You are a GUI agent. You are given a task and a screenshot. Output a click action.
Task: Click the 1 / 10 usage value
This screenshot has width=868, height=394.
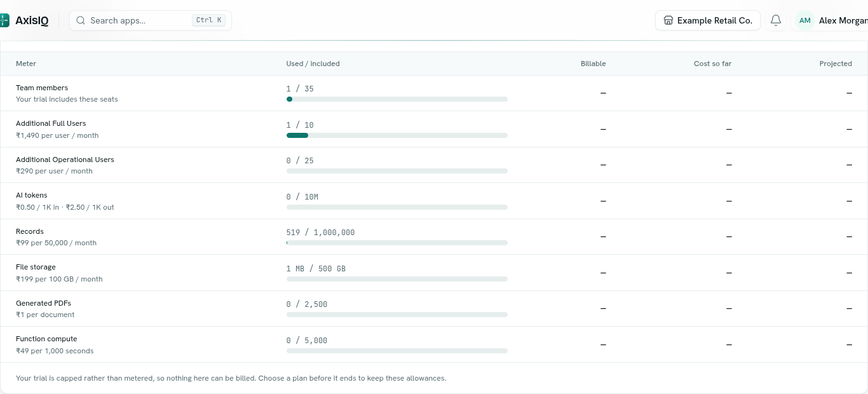tap(300, 125)
